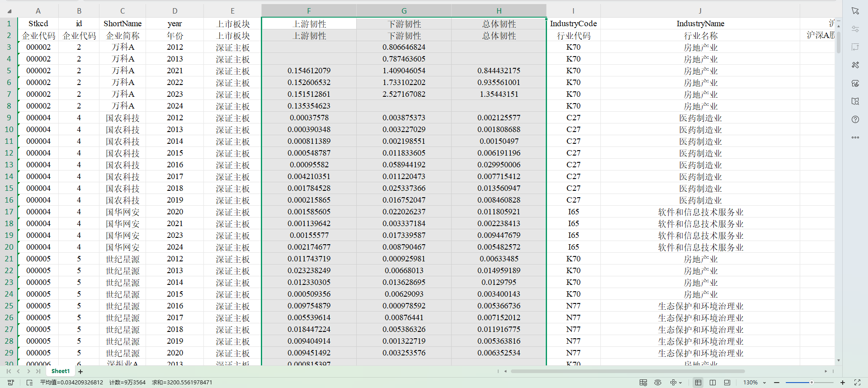Toggle the eye protection mode icon
Image resolution: width=868 pixels, height=388 pixels.
coord(658,383)
